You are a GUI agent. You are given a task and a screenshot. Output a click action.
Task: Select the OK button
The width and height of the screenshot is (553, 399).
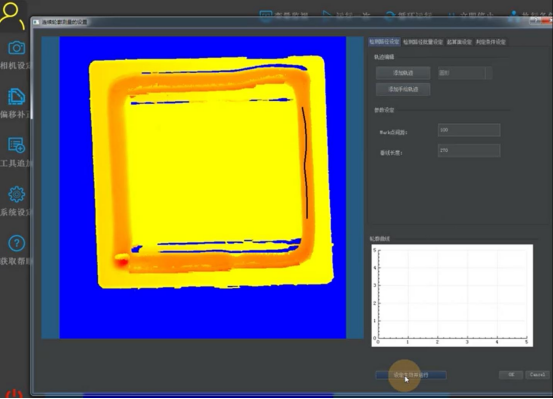point(511,375)
